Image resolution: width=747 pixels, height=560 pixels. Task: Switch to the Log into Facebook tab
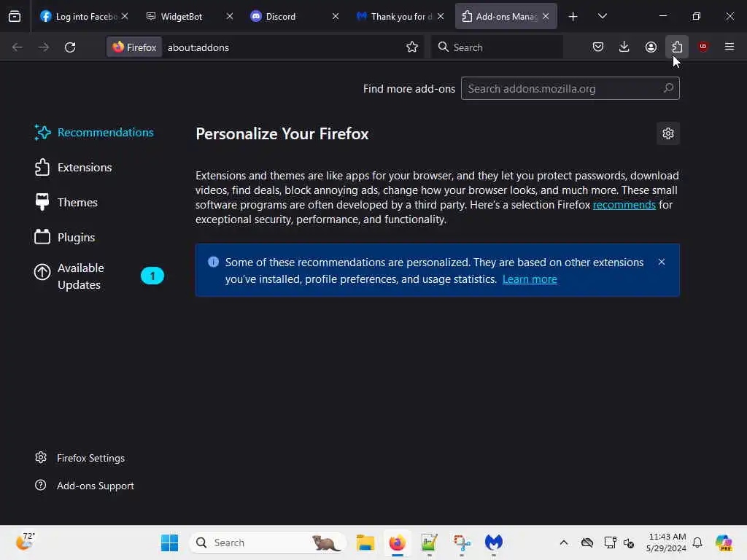click(85, 16)
